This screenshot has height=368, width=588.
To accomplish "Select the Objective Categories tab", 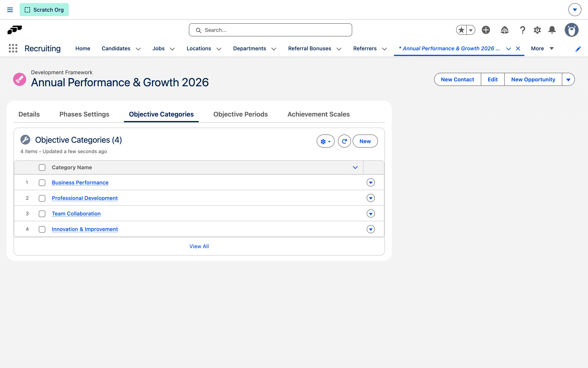I will [161, 114].
